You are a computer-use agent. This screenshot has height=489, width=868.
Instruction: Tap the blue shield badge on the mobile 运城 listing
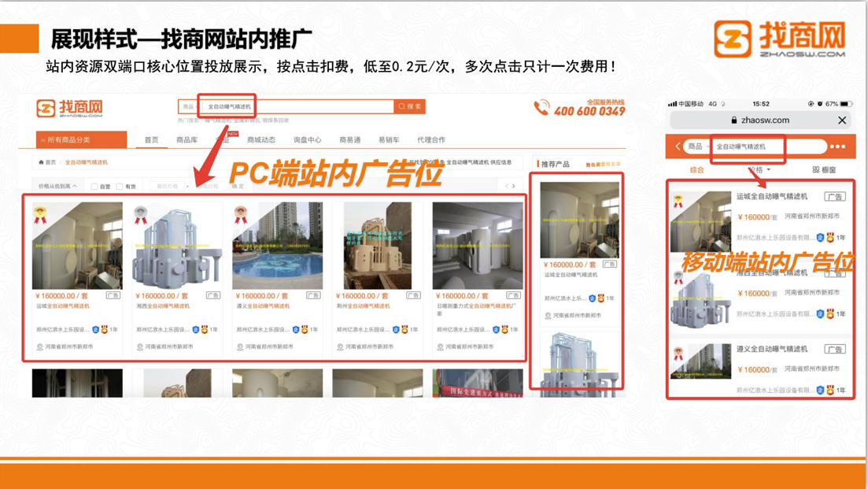tap(821, 238)
